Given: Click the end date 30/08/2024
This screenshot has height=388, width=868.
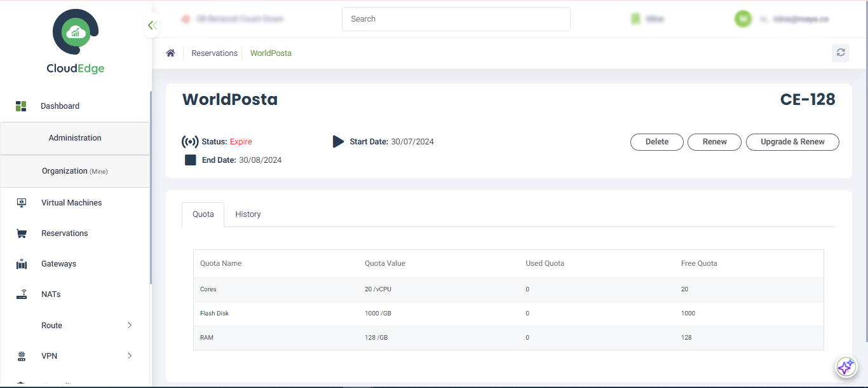Looking at the screenshot, I should click(261, 160).
